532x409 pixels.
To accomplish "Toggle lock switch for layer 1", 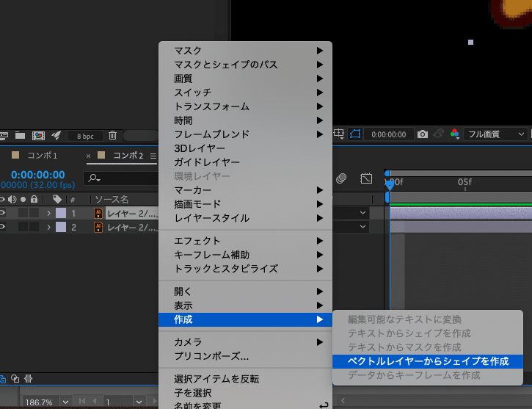I will click(x=34, y=213).
